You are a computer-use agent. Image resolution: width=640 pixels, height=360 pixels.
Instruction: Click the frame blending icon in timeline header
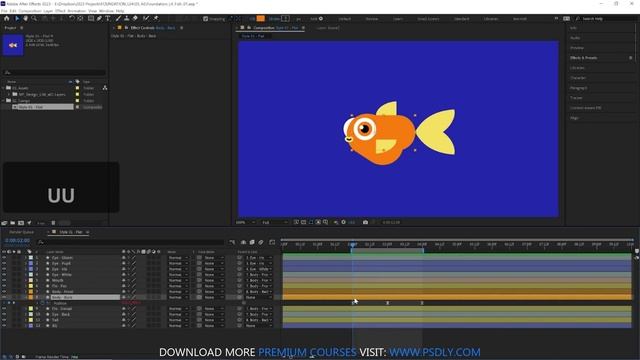[252, 242]
